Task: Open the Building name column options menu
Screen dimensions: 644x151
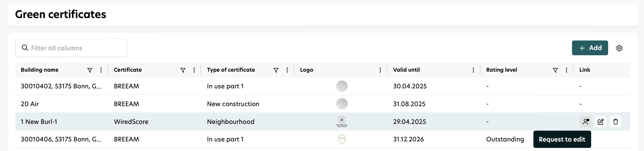Action: click(101, 70)
